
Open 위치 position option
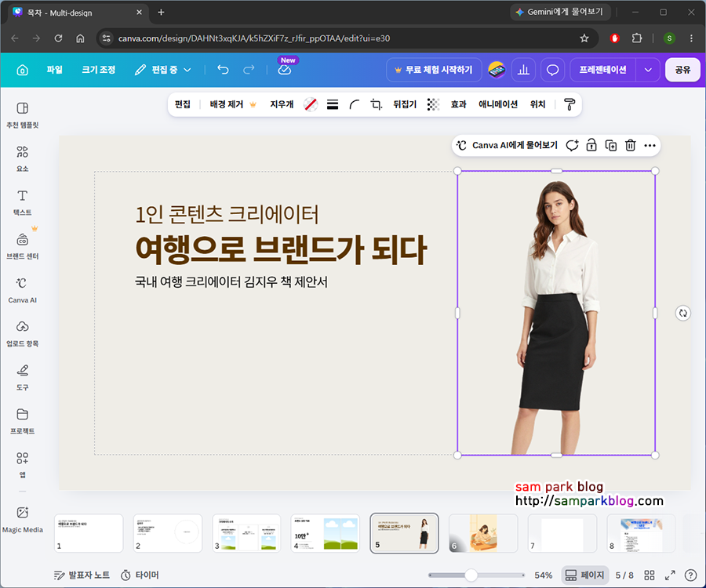point(537,104)
